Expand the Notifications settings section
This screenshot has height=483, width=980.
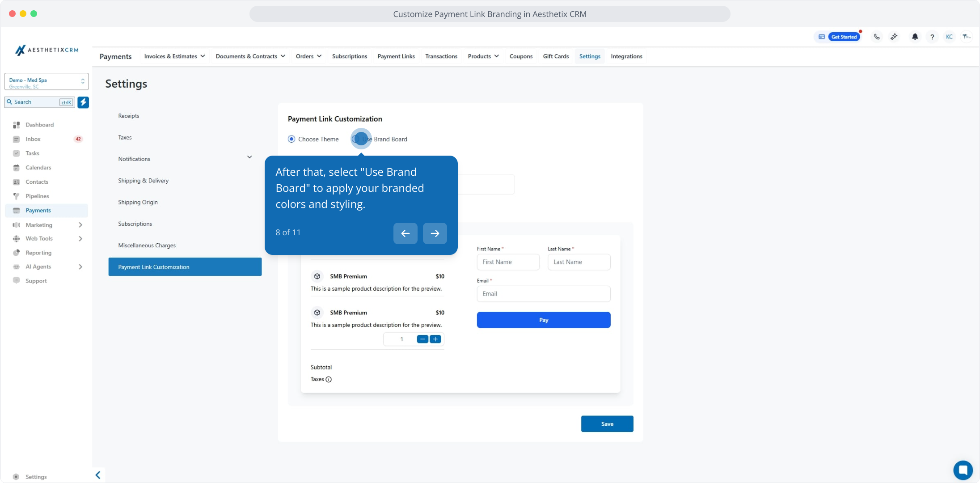249,157
